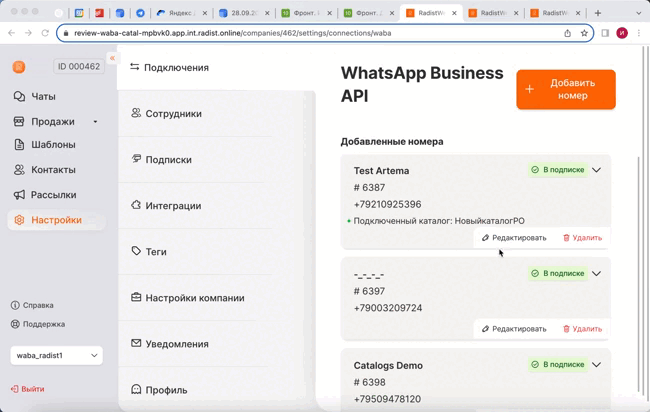Bookmark page with the star icon
The width and height of the screenshot is (650, 412).
click(x=584, y=33)
